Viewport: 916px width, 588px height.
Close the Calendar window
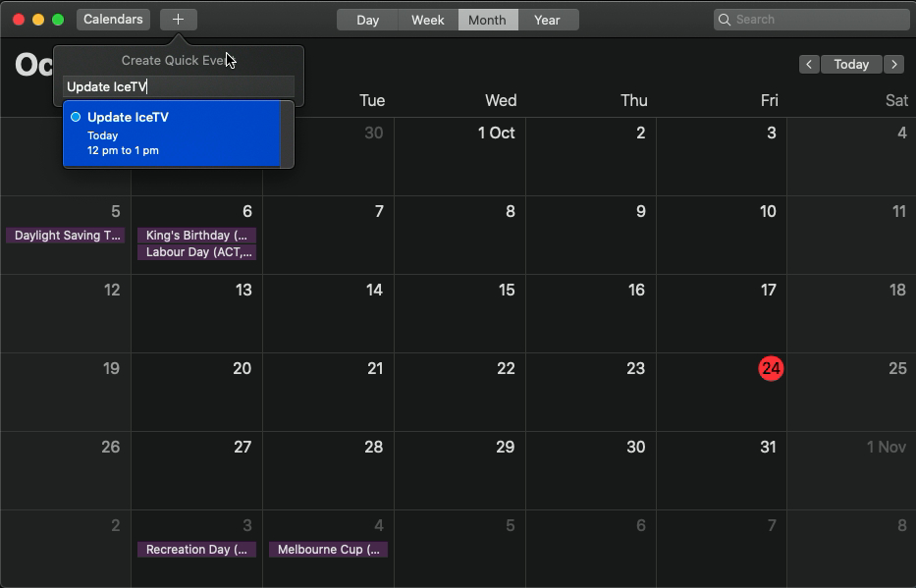click(x=19, y=20)
